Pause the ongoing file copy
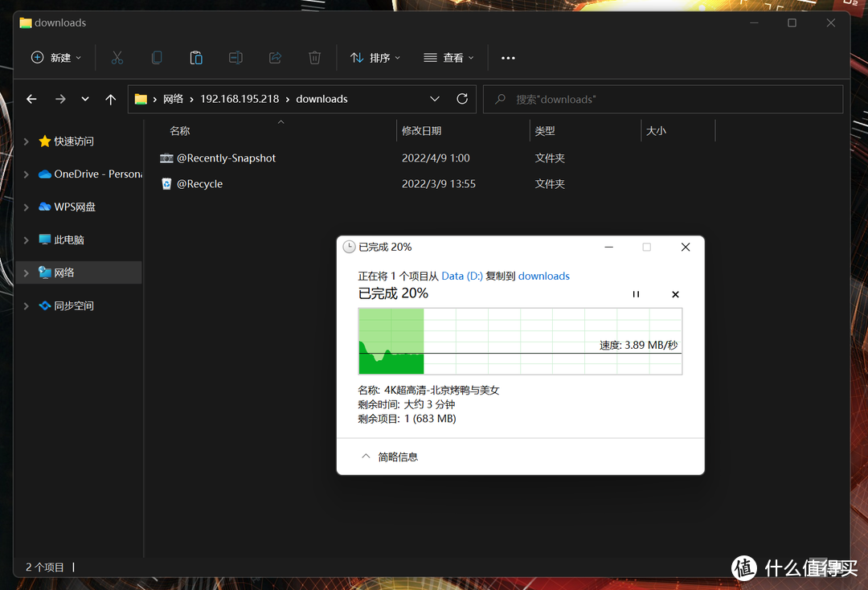The height and width of the screenshot is (590, 868). pyautogui.click(x=636, y=294)
